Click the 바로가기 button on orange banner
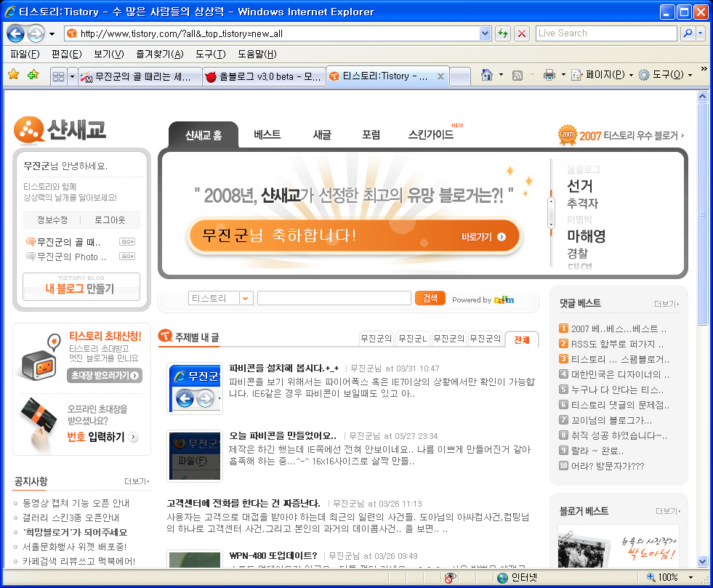 pyautogui.click(x=483, y=237)
